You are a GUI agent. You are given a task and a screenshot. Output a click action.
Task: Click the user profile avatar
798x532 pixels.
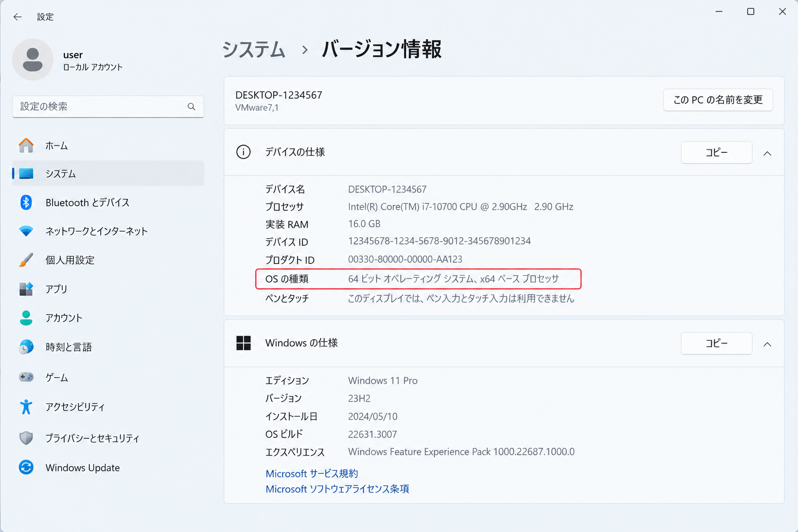(x=33, y=59)
